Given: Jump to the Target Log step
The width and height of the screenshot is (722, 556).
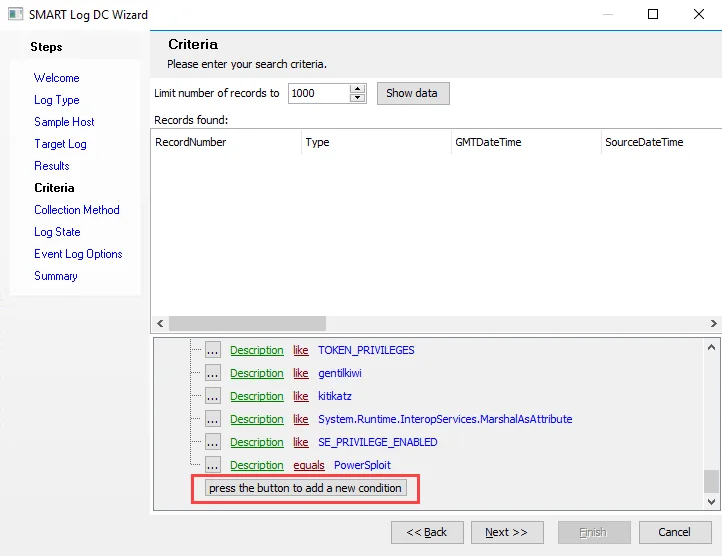Looking at the screenshot, I should (x=60, y=144).
